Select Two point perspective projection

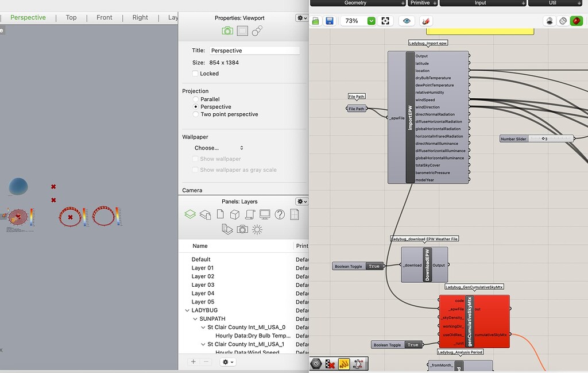(195, 114)
